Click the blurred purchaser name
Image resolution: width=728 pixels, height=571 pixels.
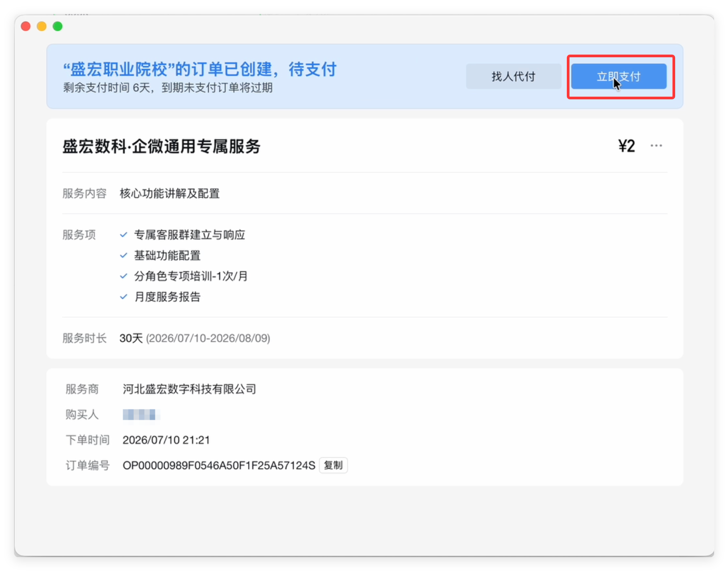[141, 415]
